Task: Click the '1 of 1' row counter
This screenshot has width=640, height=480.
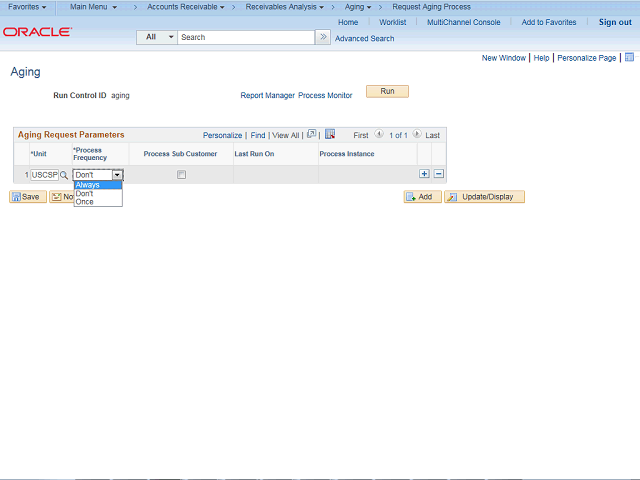Action: 398,135
